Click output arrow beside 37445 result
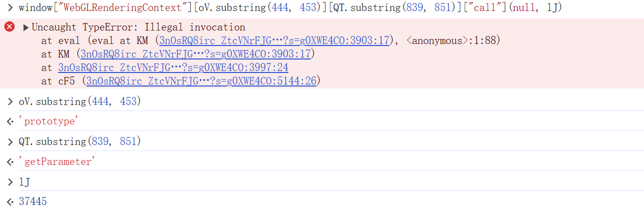This screenshot has width=644, height=216. [x=9, y=201]
